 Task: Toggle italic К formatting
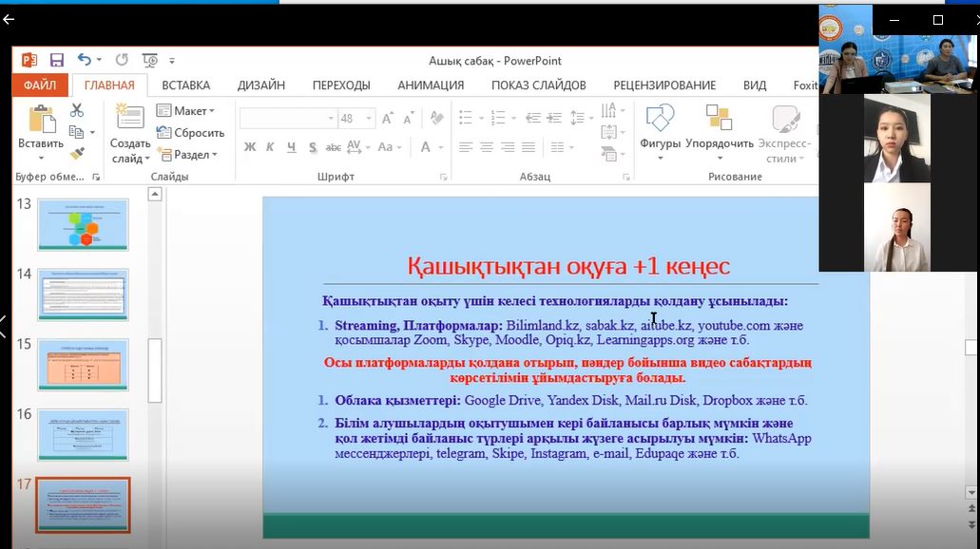[x=270, y=147]
